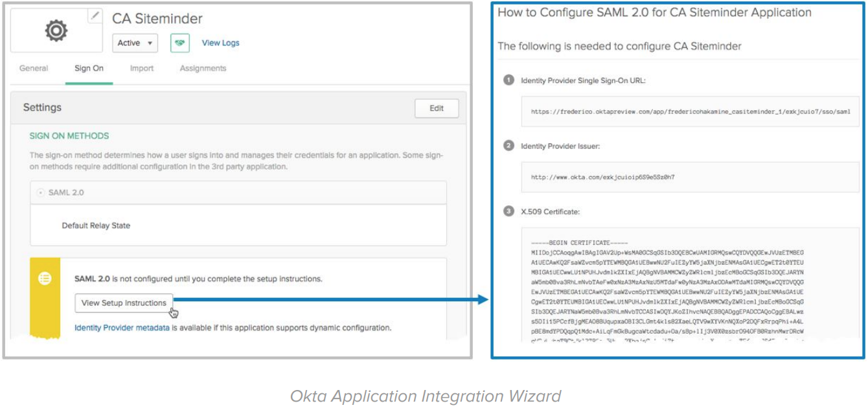Click the step 2 number badge
The width and height of the screenshot is (868, 412).
[x=509, y=146]
